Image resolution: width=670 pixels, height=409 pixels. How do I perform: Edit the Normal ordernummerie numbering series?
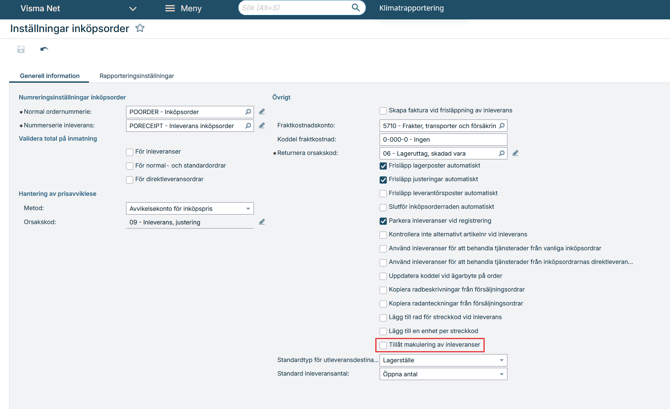click(262, 112)
